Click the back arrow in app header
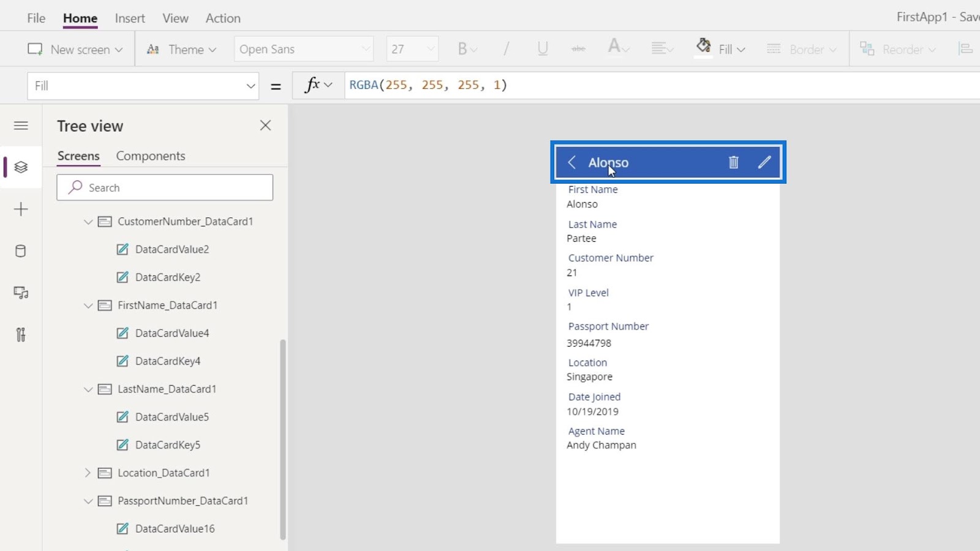The image size is (980, 551). pos(571,162)
